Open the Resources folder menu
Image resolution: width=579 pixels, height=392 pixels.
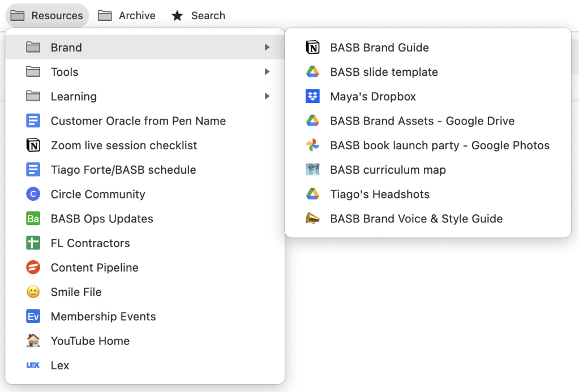(47, 15)
